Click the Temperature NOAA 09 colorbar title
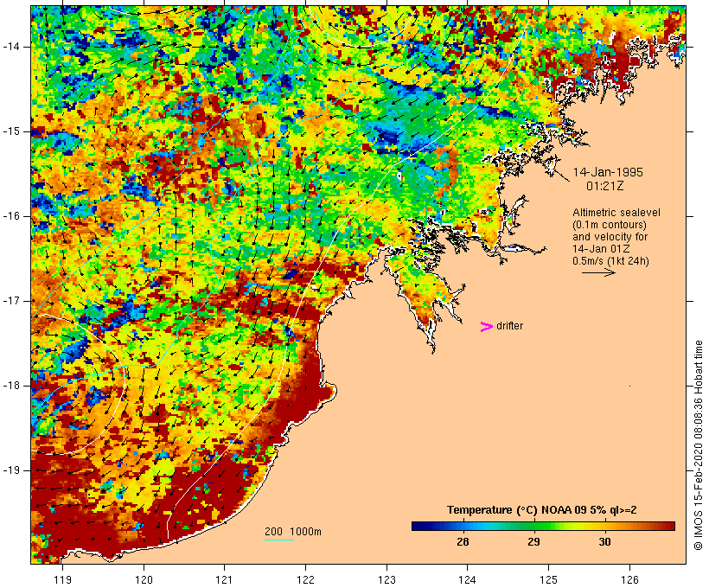Image resolution: width=709 pixels, height=588 pixels. tap(542, 510)
